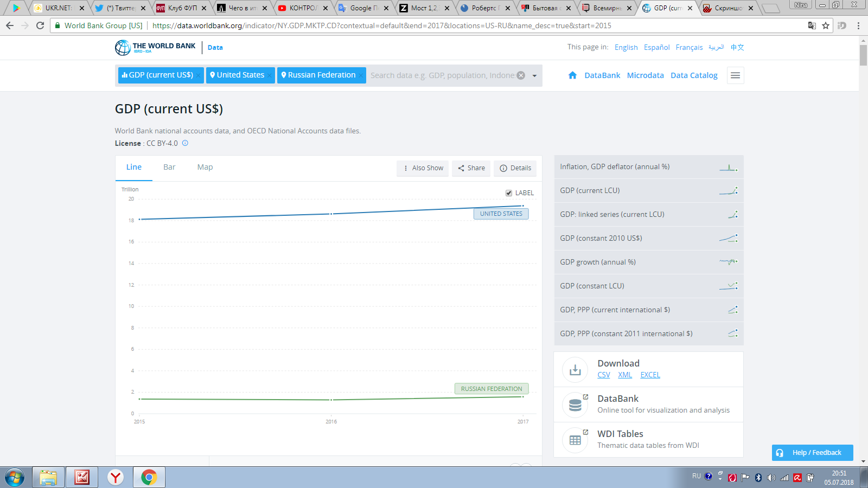
Task: Switch to the Line chart tab
Action: [x=134, y=168]
